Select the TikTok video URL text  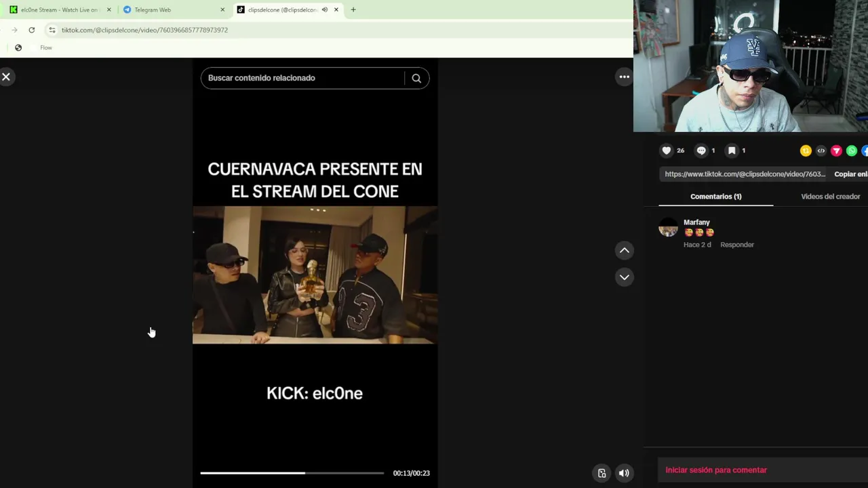745,174
